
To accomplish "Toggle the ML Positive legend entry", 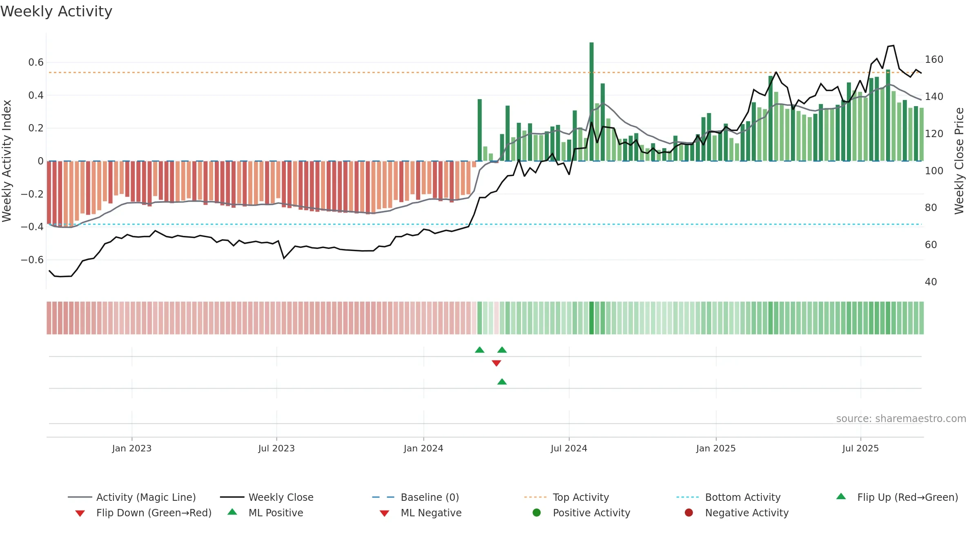I will click(x=265, y=513).
